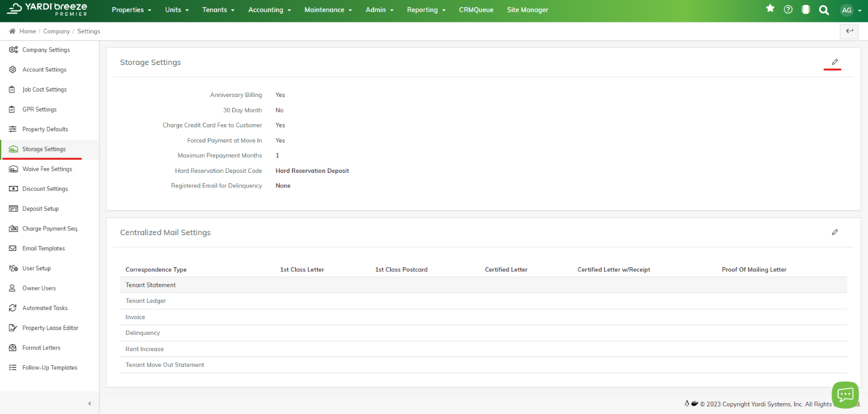
Task: Open the live chat bubble widget
Action: coord(845,394)
